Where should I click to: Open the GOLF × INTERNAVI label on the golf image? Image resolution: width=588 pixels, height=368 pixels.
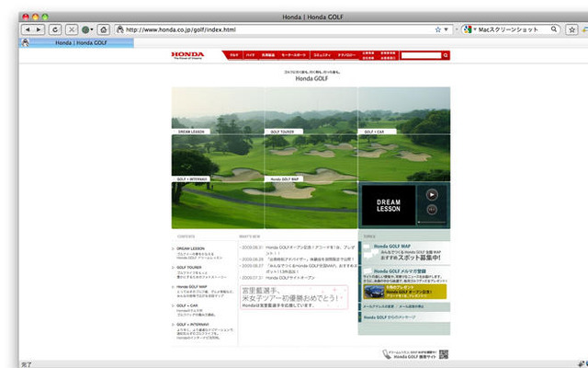[191, 179]
